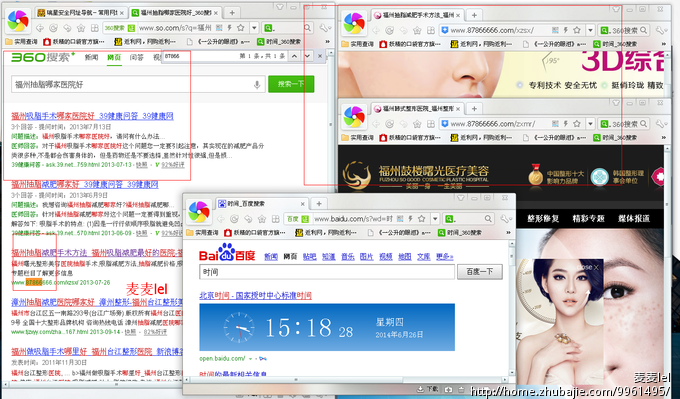Select 新闻 tab on 360搜索 page
Image resolution: width=680 pixels, height=399 pixels.
[x=91, y=57]
